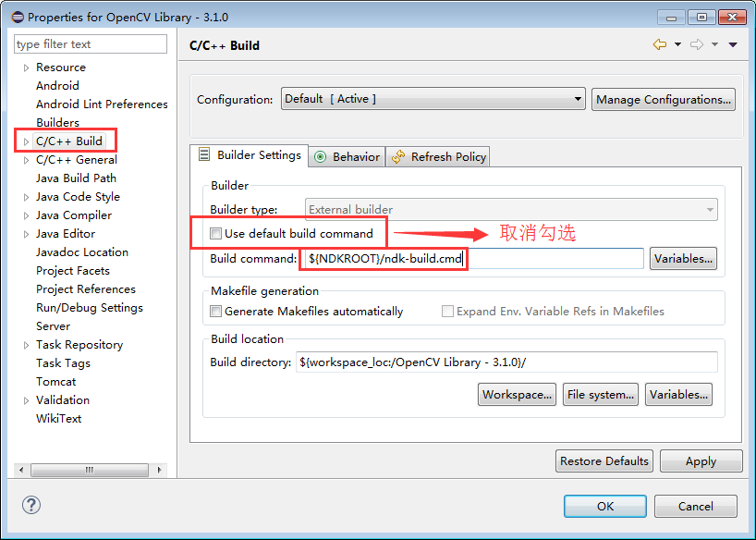This screenshot has height=540, width=756.
Task: Click the Build directory input field
Action: (x=506, y=362)
